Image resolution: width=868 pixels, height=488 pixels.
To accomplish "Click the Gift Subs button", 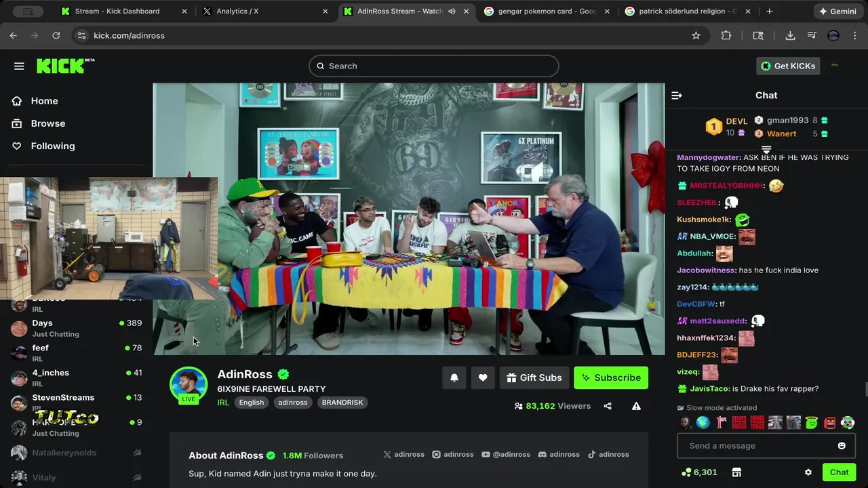I will [x=534, y=378].
